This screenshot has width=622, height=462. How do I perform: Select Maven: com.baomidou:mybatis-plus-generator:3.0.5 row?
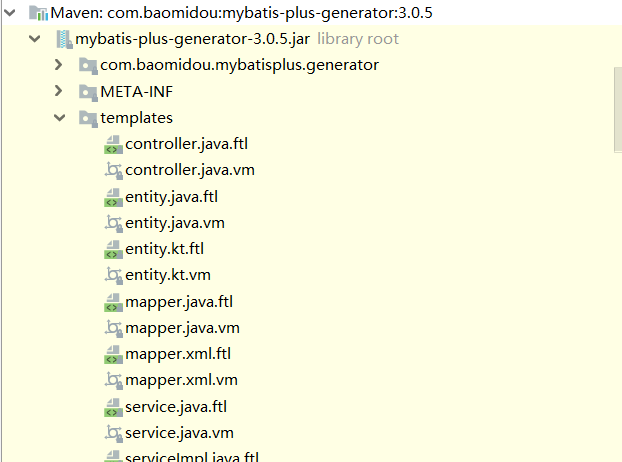(242, 13)
